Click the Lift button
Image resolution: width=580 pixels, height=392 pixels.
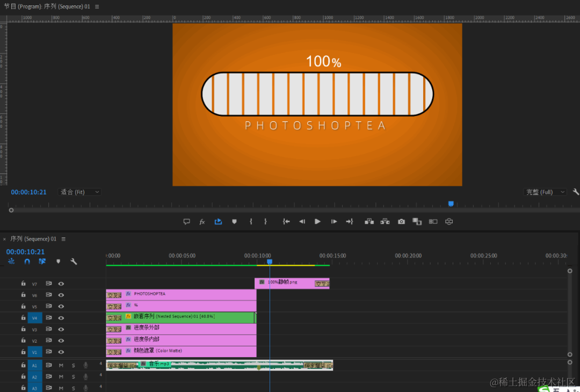(x=369, y=222)
